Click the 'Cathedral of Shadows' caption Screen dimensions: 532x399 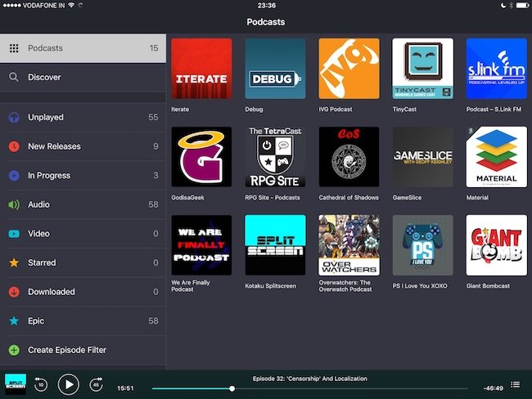click(349, 198)
